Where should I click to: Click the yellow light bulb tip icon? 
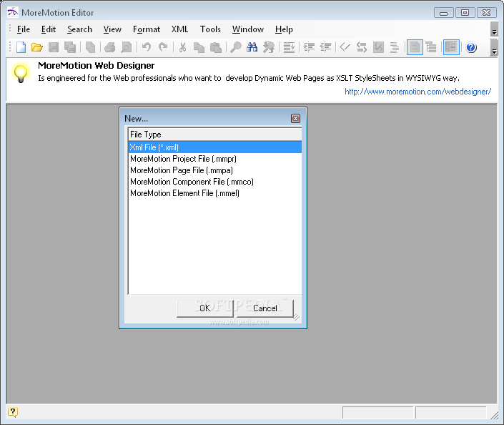point(21,73)
